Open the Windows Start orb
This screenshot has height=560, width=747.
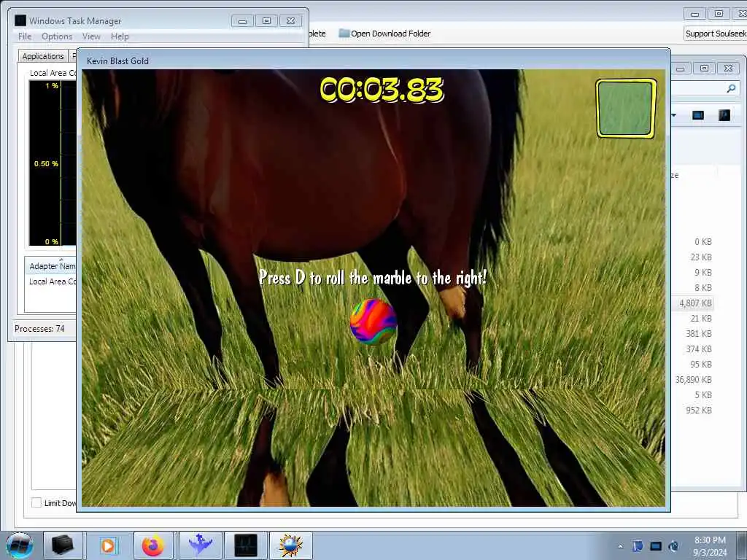click(20, 545)
